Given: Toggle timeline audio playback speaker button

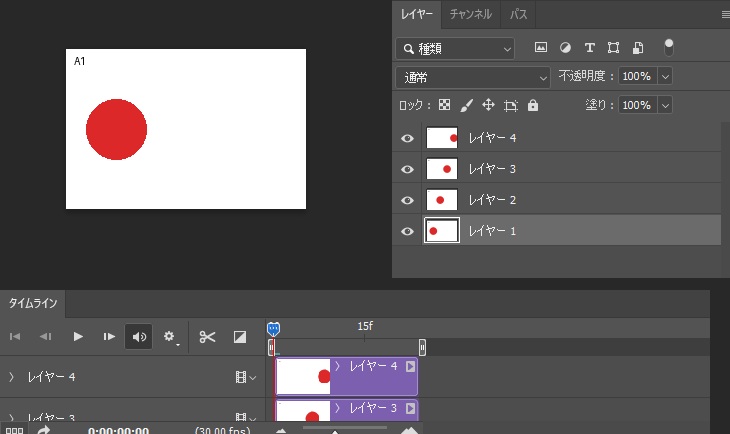Looking at the screenshot, I should [139, 336].
